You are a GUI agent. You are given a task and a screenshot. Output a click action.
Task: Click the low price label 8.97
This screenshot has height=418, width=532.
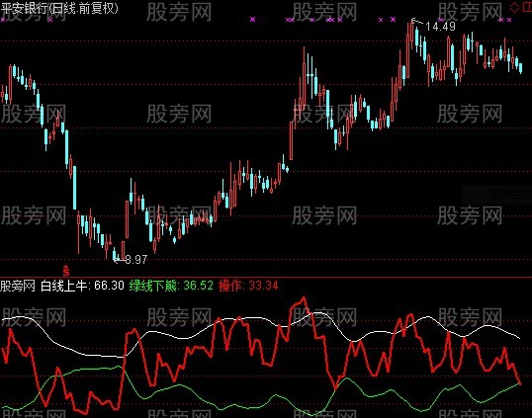click(x=136, y=260)
